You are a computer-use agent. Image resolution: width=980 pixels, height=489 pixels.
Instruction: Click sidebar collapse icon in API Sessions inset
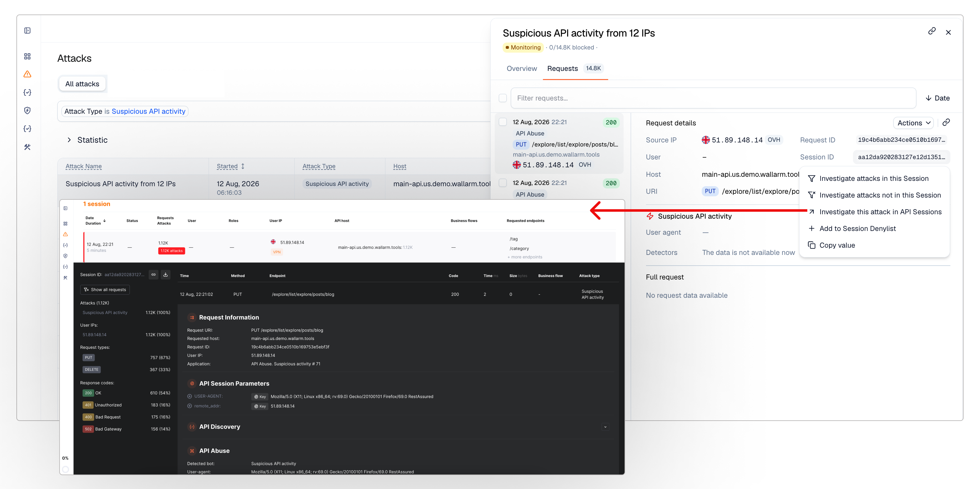coord(66,208)
